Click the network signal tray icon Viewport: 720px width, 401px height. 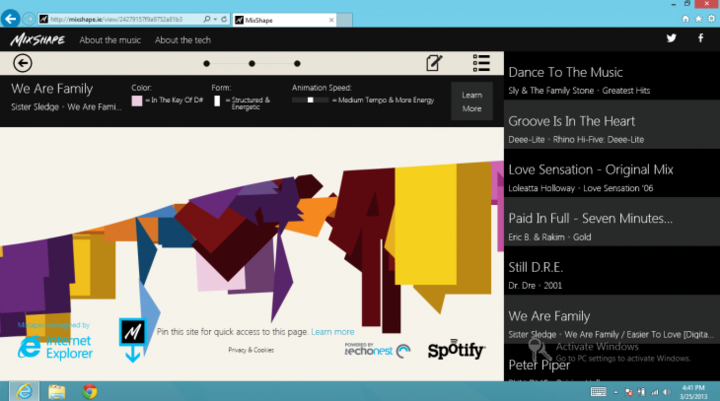click(654, 392)
